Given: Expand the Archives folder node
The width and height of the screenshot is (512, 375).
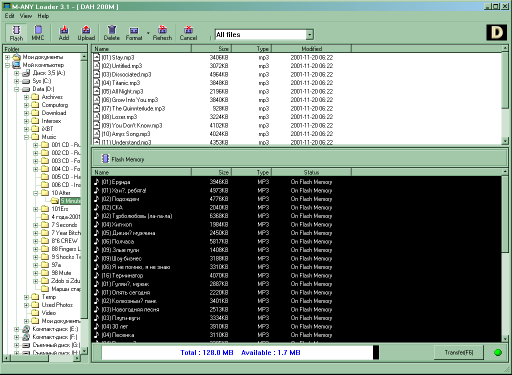Looking at the screenshot, I should 27,97.
